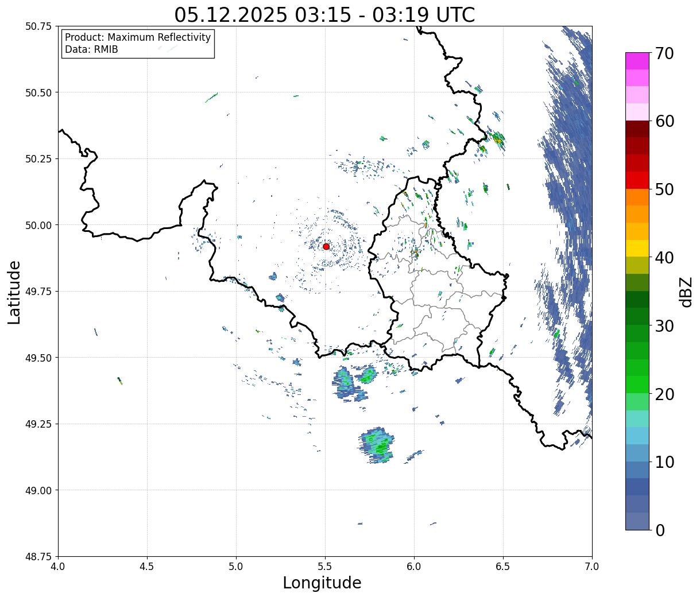
Task: Click the bright red 50 dBZ swatch
Action: pos(637,180)
